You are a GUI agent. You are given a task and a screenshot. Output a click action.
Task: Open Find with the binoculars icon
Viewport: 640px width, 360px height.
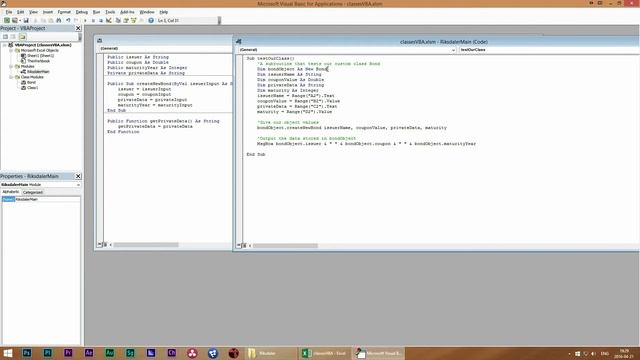(59, 20)
